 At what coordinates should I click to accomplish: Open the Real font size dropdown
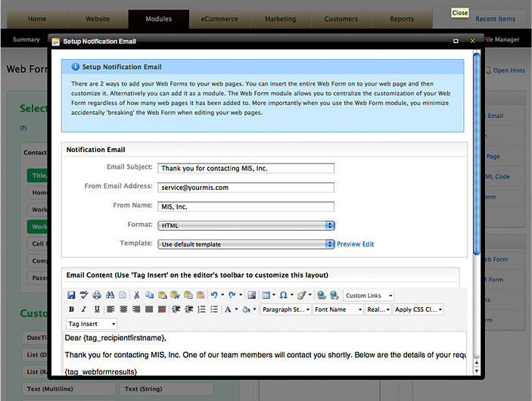[x=378, y=309]
